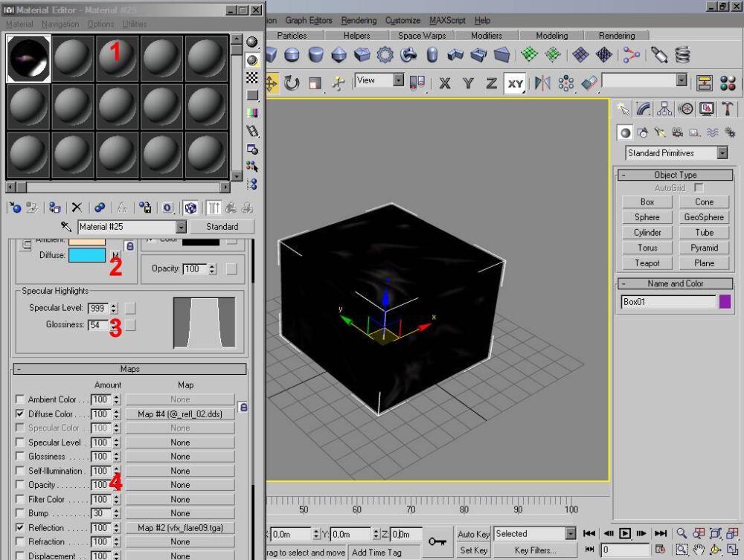Image resolution: width=744 pixels, height=560 pixels.
Task: Open the View coordinate system dropdown
Action: click(399, 80)
